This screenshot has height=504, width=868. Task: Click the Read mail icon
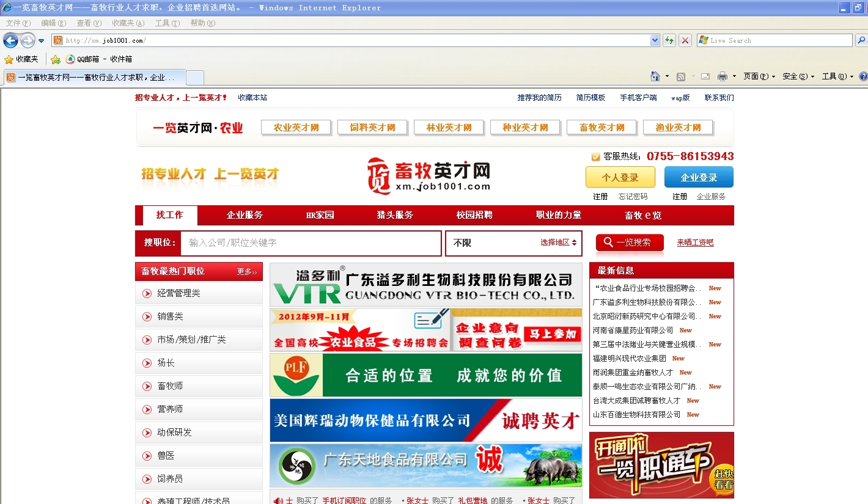(x=705, y=76)
